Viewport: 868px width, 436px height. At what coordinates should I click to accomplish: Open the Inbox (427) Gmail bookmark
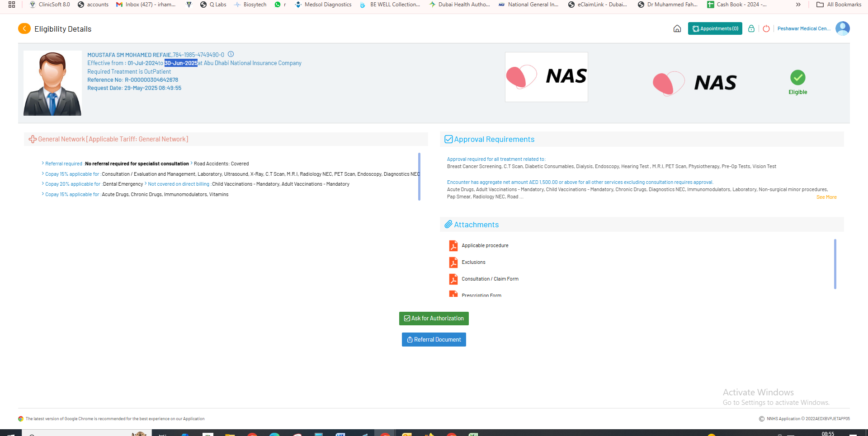[146, 5]
